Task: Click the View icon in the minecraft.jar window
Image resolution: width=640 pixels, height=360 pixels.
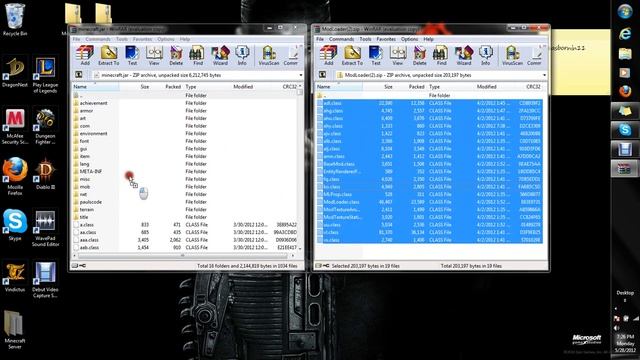Action: (x=154, y=56)
